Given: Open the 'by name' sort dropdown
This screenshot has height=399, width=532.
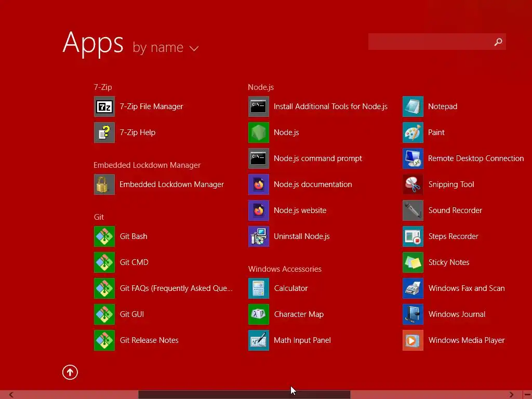Looking at the screenshot, I should point(166,47).
